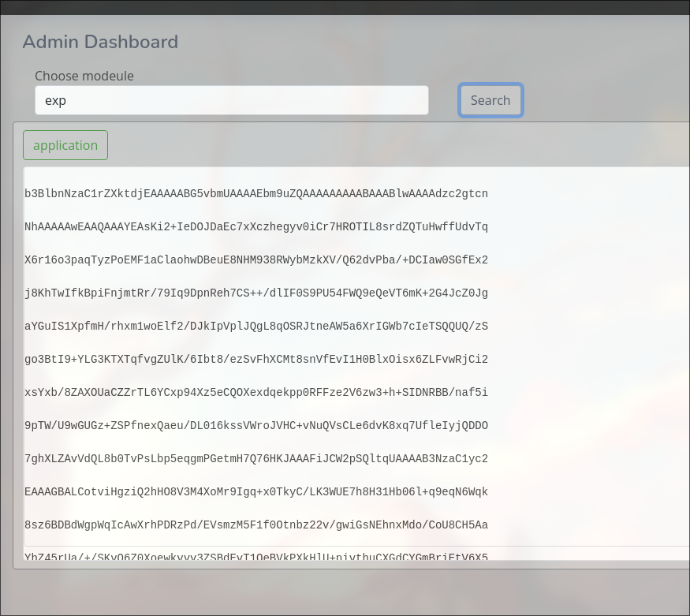The width and height of the screenshot is (690, 616).
Task: Place cursor on line starting aYGuIS1Xpfm
Action: (x=256, y=326)
